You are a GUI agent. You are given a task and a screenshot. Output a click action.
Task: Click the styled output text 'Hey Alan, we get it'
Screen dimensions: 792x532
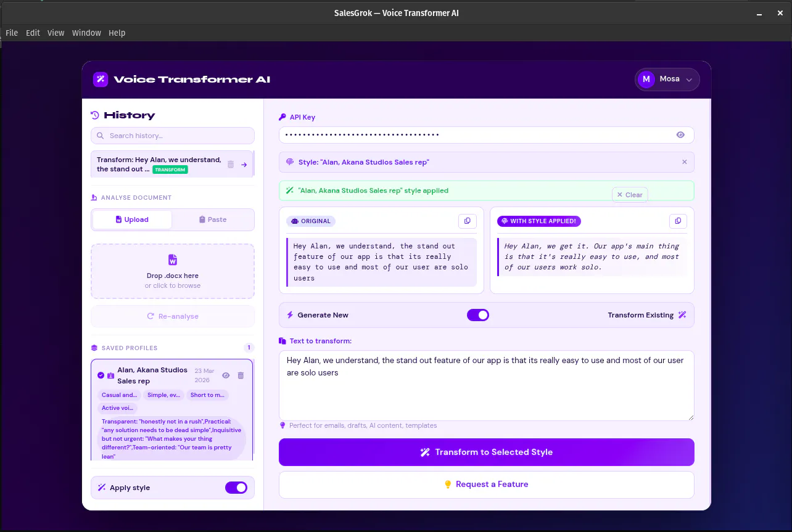(592, 256)
